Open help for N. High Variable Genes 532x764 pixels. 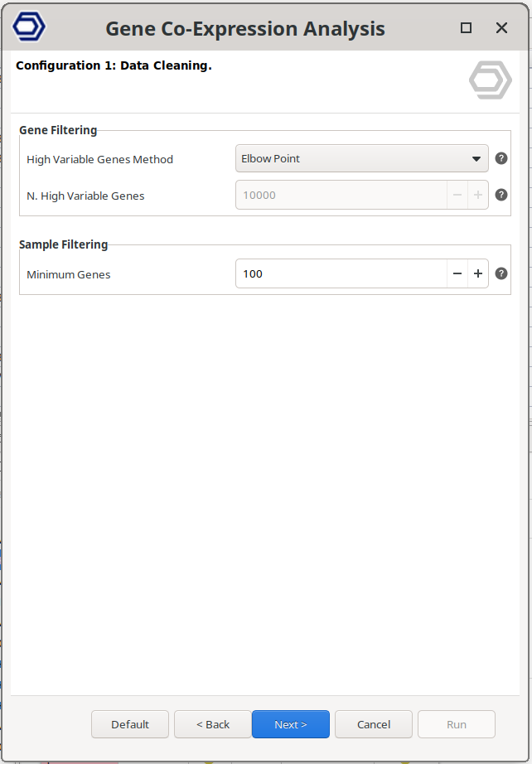pyautogui.click(x=501, y=196)
